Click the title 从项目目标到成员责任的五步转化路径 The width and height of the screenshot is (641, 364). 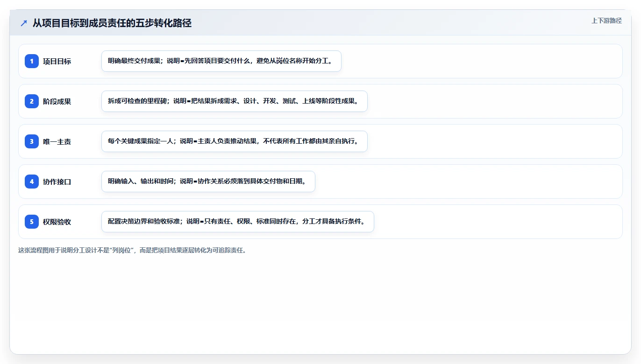[112, 23]
